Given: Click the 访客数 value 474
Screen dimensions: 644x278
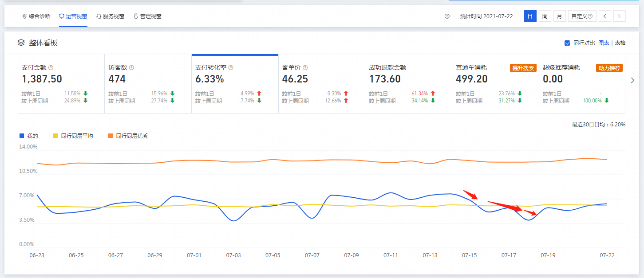Looking at the screenshot, I should tap(117, 79).
